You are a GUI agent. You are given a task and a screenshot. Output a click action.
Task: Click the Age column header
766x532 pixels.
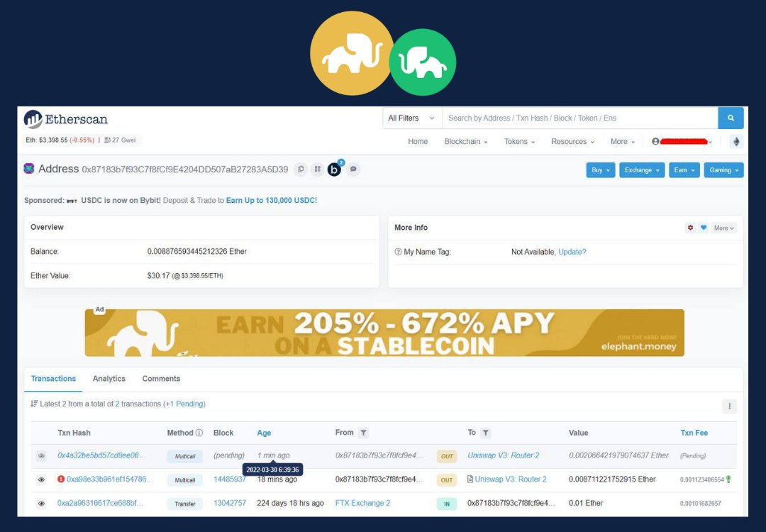(264, 433)
